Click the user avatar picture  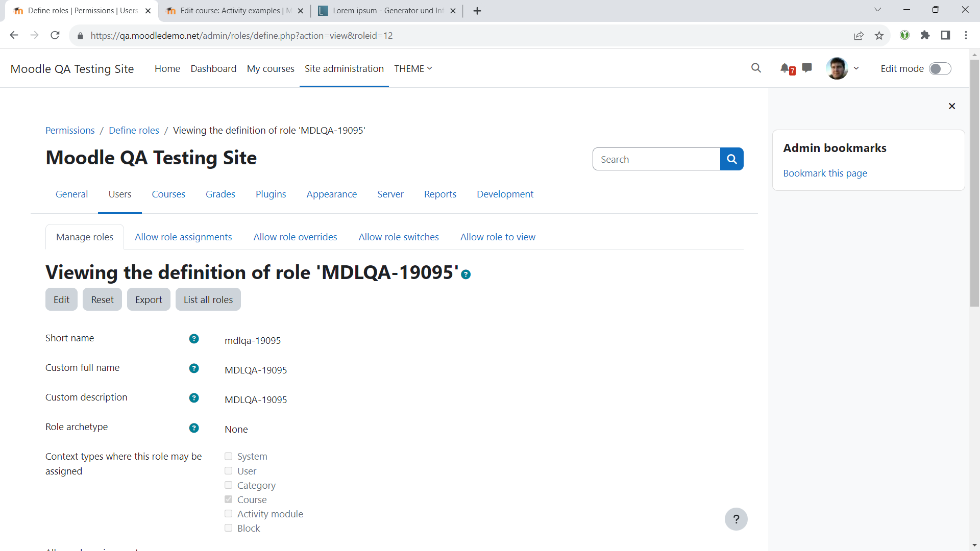(x=837, y=68)
